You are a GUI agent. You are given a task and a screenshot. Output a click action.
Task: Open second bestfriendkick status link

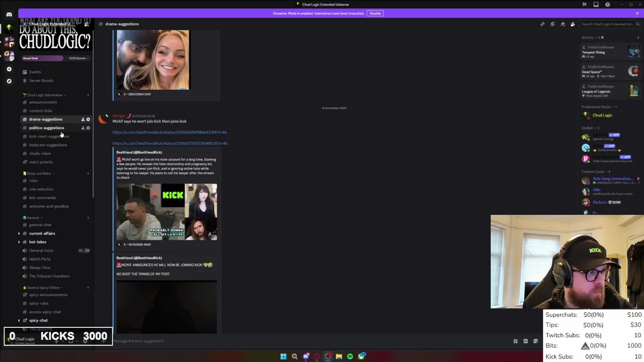coord(170,143)
